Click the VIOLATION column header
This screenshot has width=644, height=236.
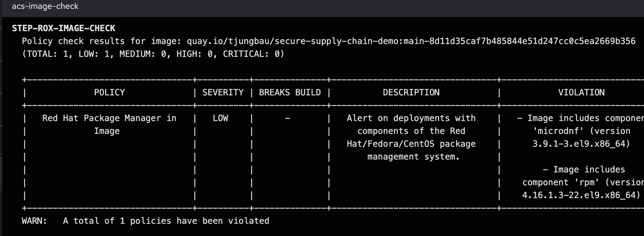581,92
